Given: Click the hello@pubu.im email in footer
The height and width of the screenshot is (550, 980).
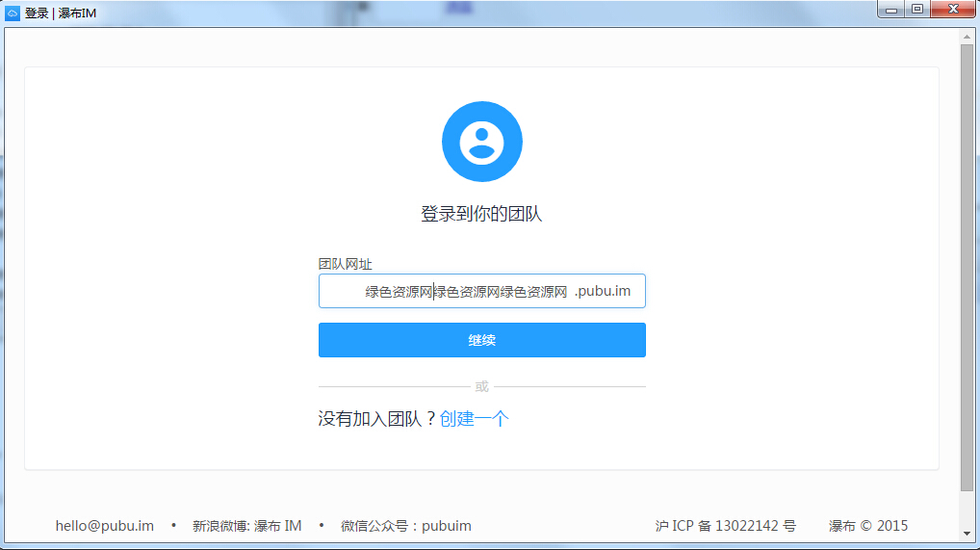Looking at the screenshot, I should click(x=105, y=526).
